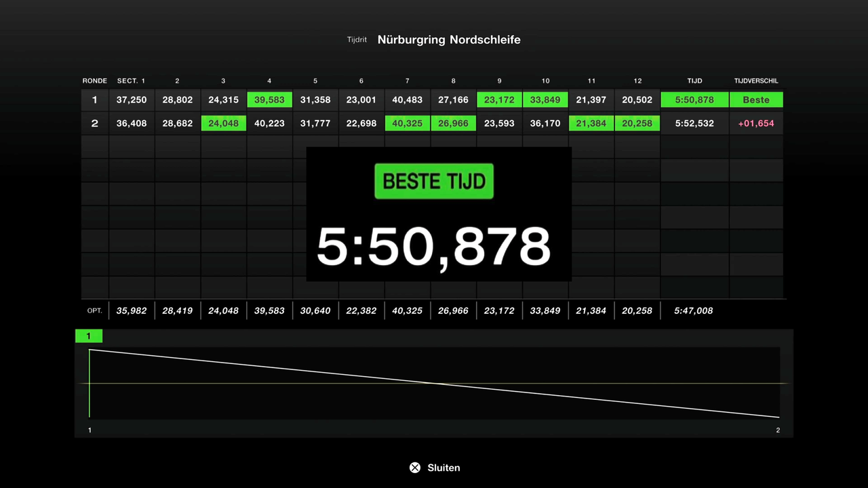This screenshot has height=488, width=868.
Task: Click the green BESTE TIJD badge
Action: [434, 181]
